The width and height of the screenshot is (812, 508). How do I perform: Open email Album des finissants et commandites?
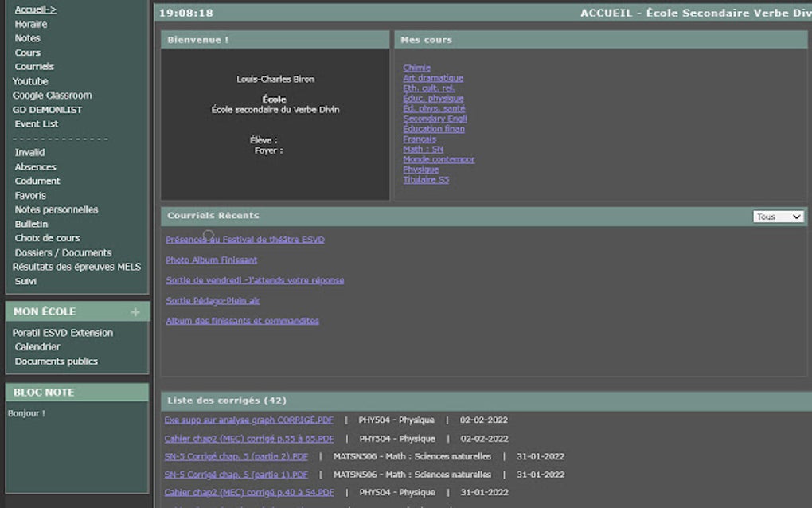(x=242, y=321)
